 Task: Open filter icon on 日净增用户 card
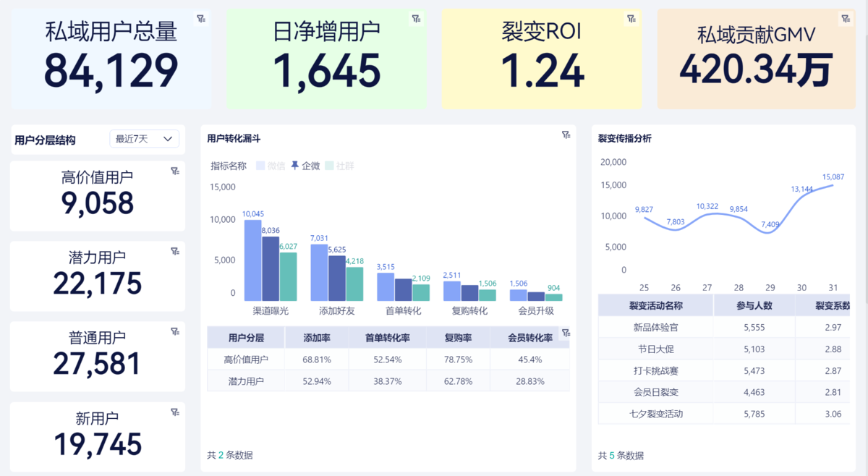tap(416, 19)
